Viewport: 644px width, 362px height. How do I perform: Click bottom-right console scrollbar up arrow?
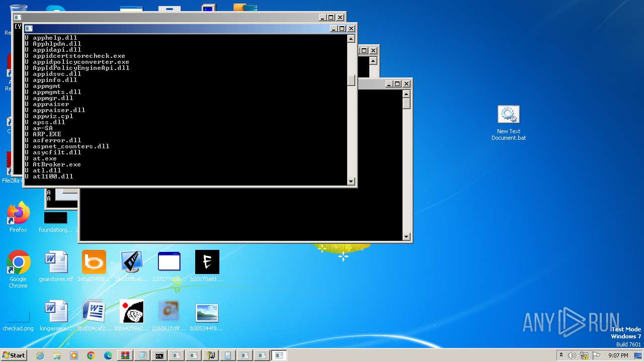tap(407, 94)
